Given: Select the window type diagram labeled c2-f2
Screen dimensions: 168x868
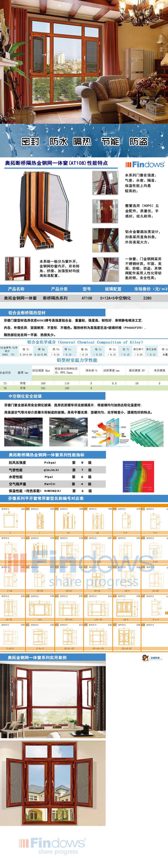Looking at the screenshot, I should click(9, 608).
